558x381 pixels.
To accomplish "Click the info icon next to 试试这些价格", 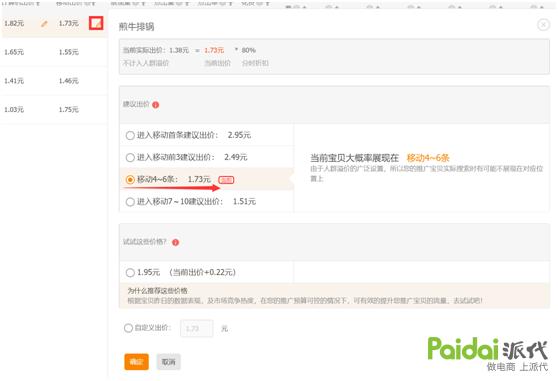I will 175,242.
